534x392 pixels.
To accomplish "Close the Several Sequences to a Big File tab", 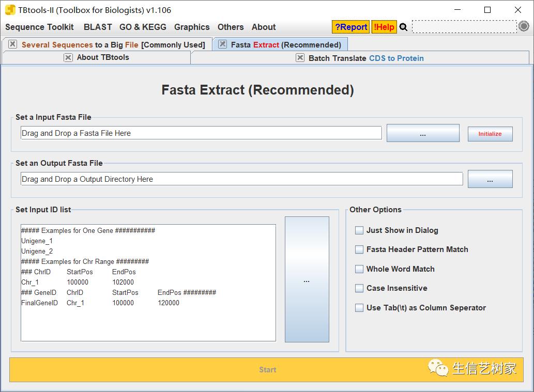I will (x=13, y=44).
